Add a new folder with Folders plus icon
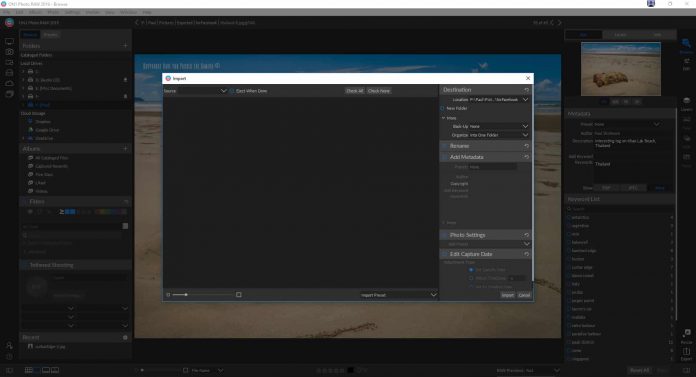The height and width of the screenshot is (377, 696). pyautogui.click(x=125, y=46)
